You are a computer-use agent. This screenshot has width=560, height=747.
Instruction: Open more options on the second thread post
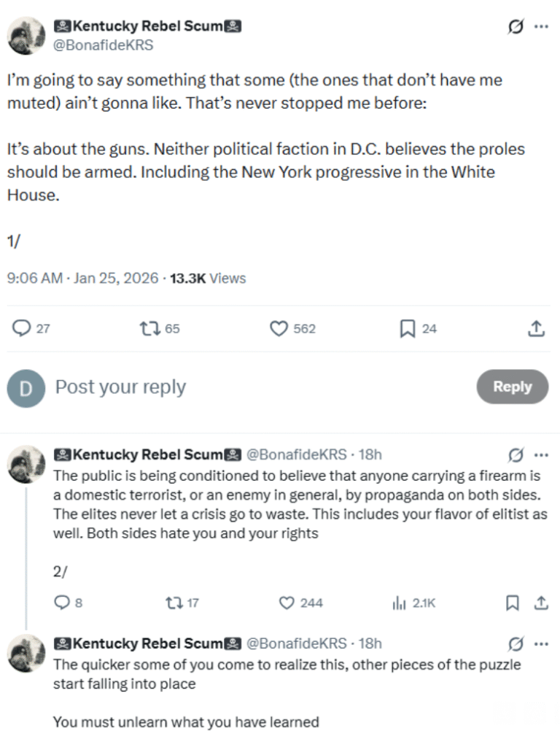coord(541,455)
